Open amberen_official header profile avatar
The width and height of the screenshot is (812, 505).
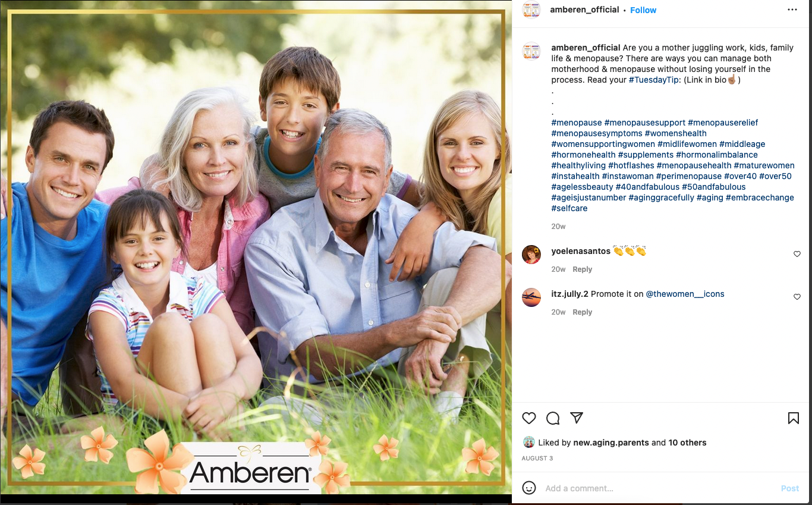coord(531,10)
